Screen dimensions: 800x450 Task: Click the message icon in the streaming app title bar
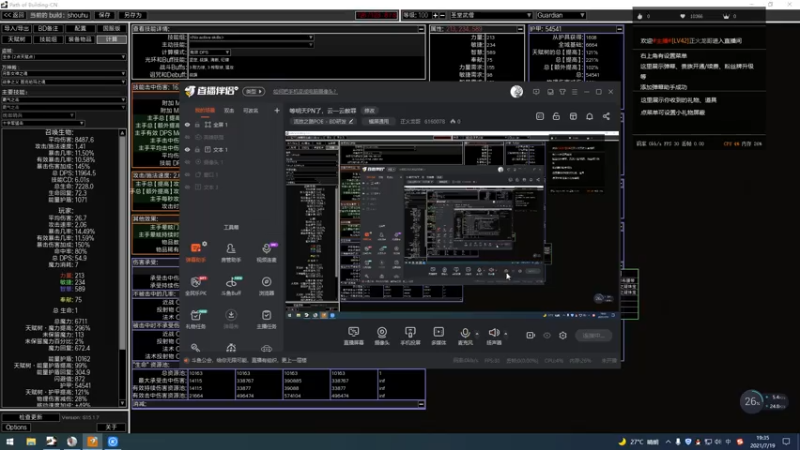[x=536, y=92]
